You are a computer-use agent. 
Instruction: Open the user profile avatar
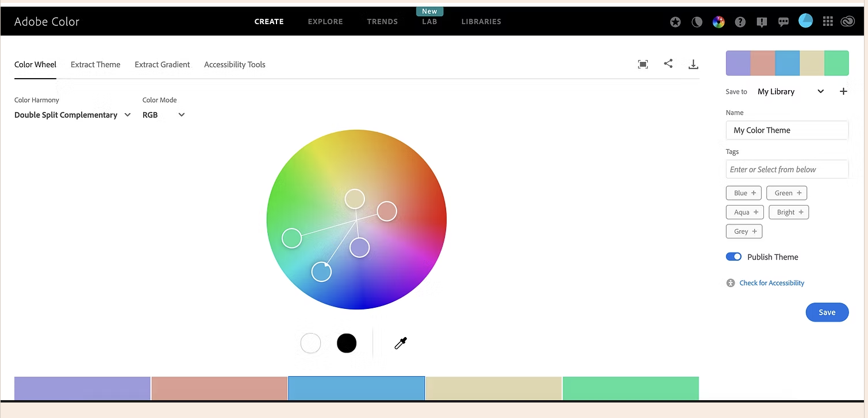pos(805,21)
